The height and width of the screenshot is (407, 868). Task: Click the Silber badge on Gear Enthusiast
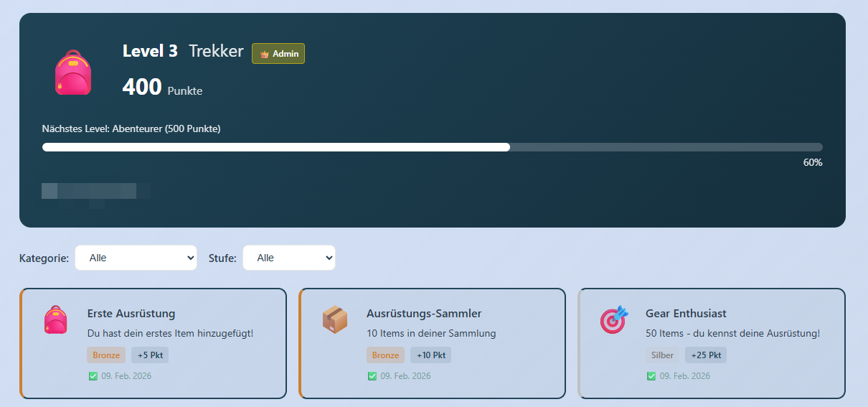(x=662, y=355)
